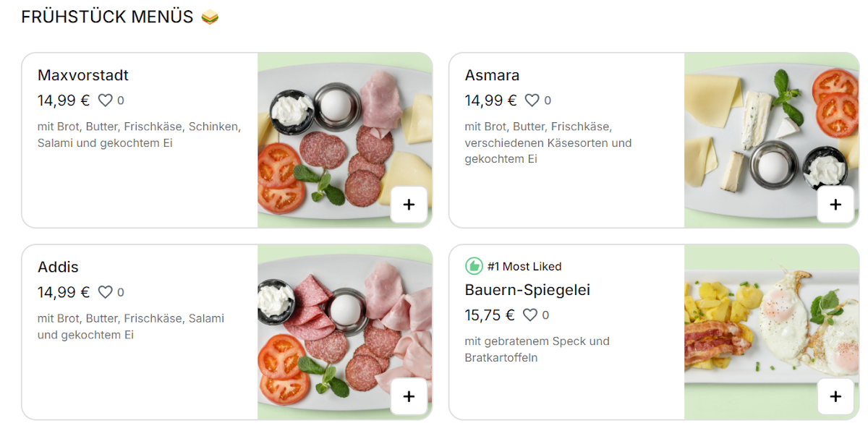Add Maxvorstadt breakfast to cart
The height and width of the screenshot is (423, 868).
[409, 205]
